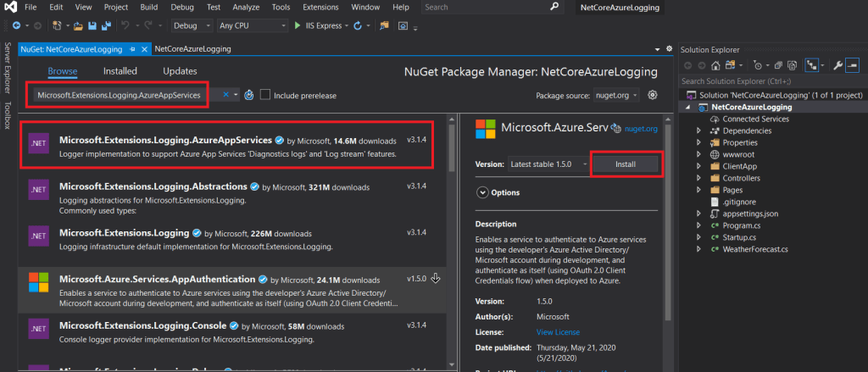This screenshot has width=868, height=372.
Task: Click the Undo icon in the toolbar
Action: 125,25
